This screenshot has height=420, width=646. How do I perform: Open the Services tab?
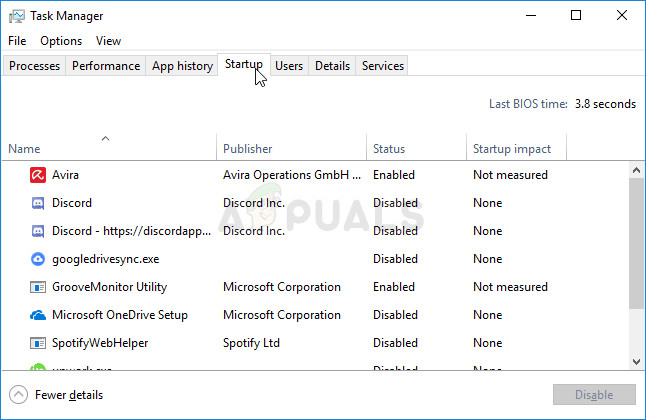[383, 66]
